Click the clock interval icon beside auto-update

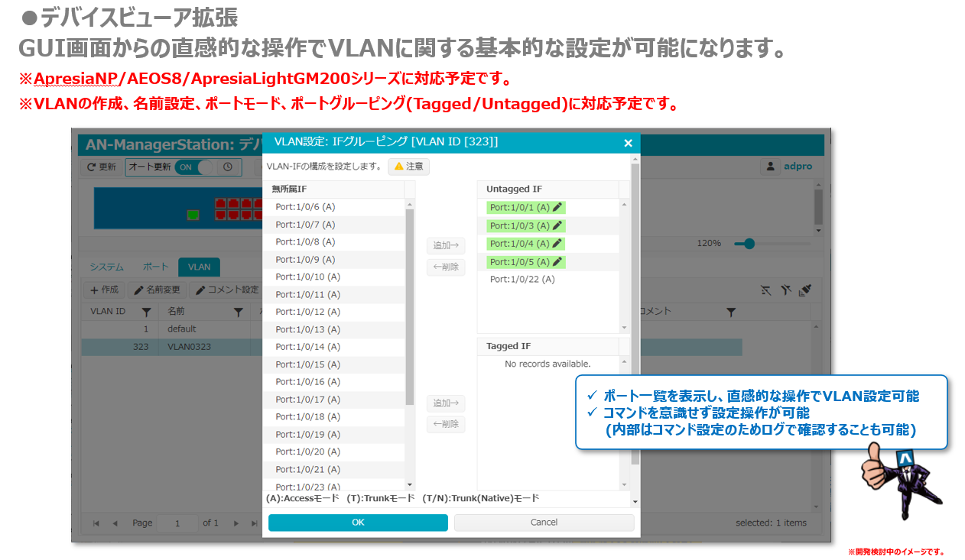(227, 167)
